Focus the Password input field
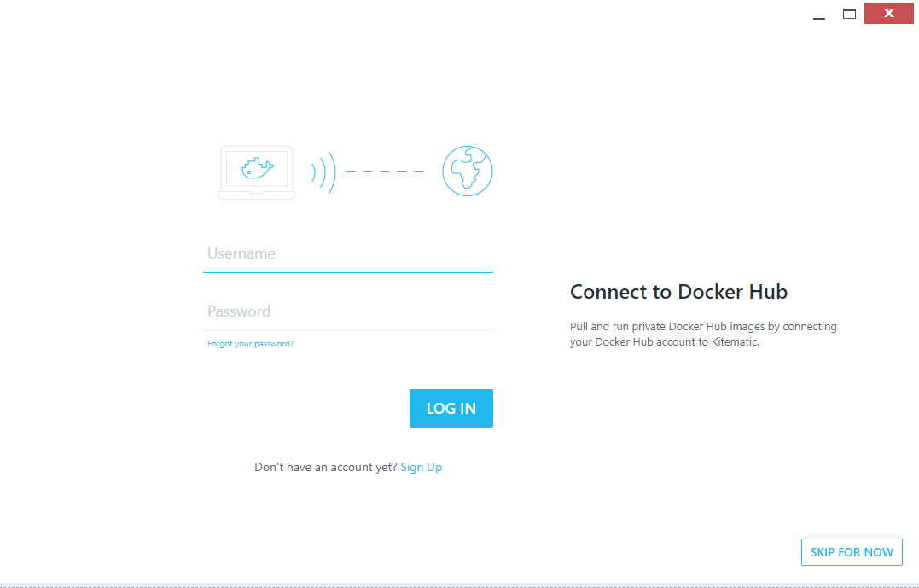This screenshot has height=588, width=919. click(x=347, y=311)
